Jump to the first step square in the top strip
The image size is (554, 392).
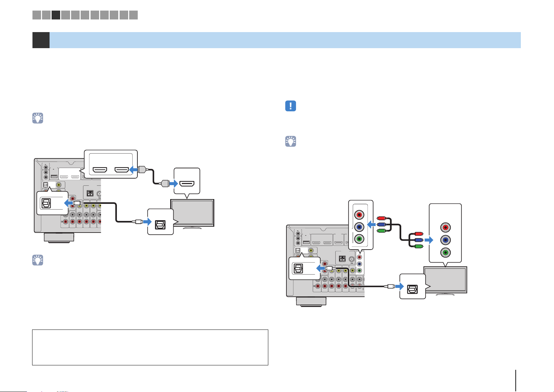pyautogui.click(x=37, y=15)
